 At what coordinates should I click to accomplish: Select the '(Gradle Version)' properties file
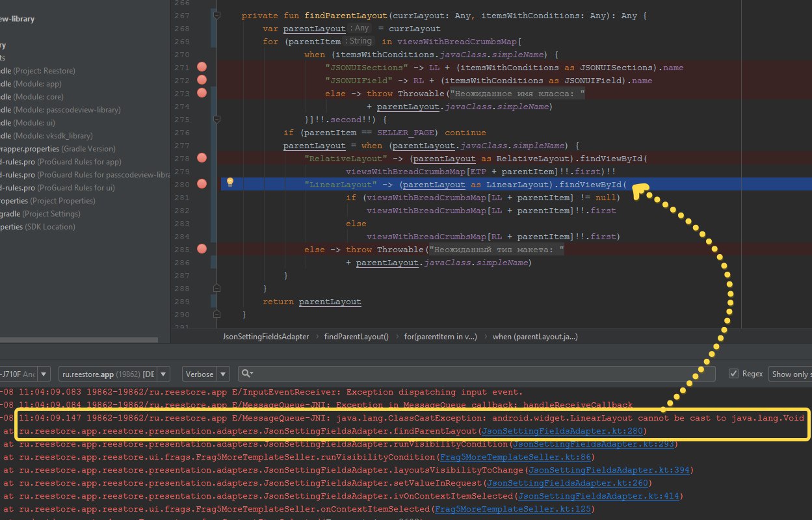(58, 149)
